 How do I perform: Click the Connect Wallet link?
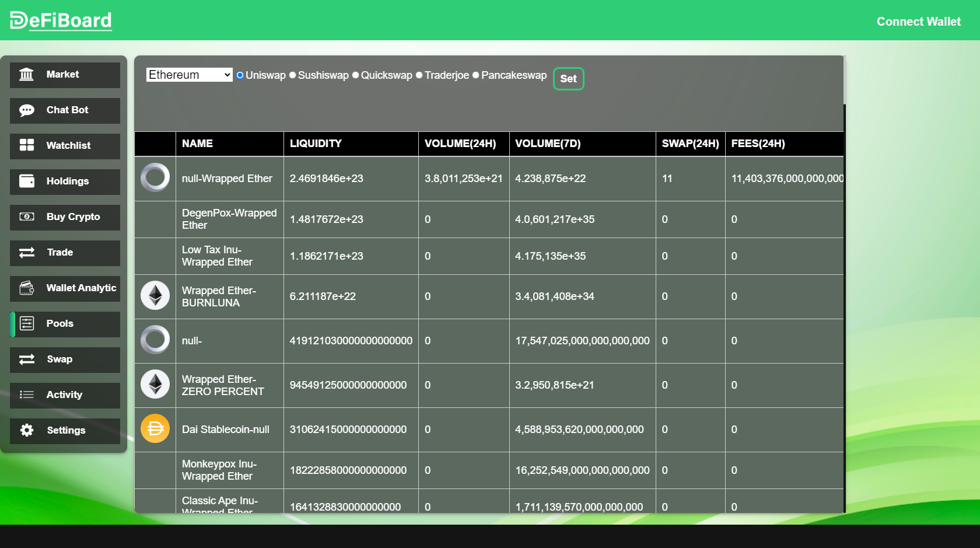point(919,22)
